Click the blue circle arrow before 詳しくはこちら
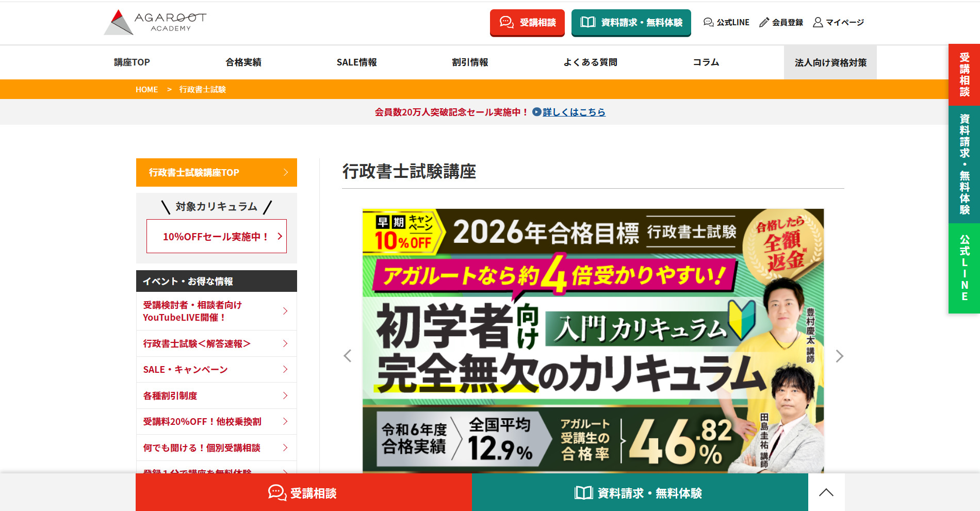The height and width of the screenshot is (511, 980). point(536,112)
